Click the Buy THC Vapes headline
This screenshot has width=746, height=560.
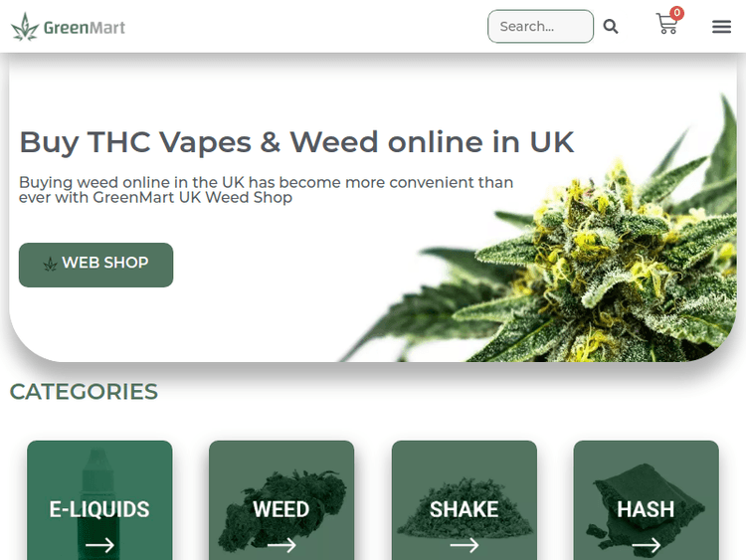click(x=296, y=142)
